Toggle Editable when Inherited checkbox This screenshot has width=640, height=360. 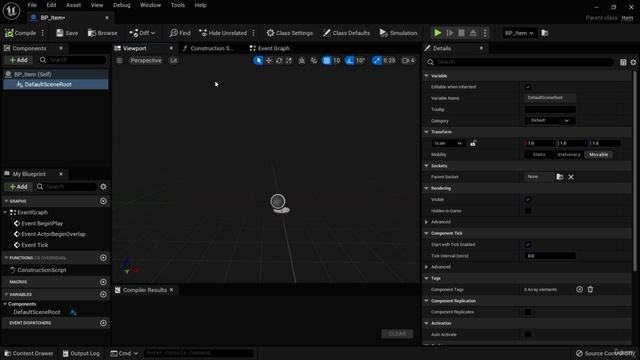[528, 87]
